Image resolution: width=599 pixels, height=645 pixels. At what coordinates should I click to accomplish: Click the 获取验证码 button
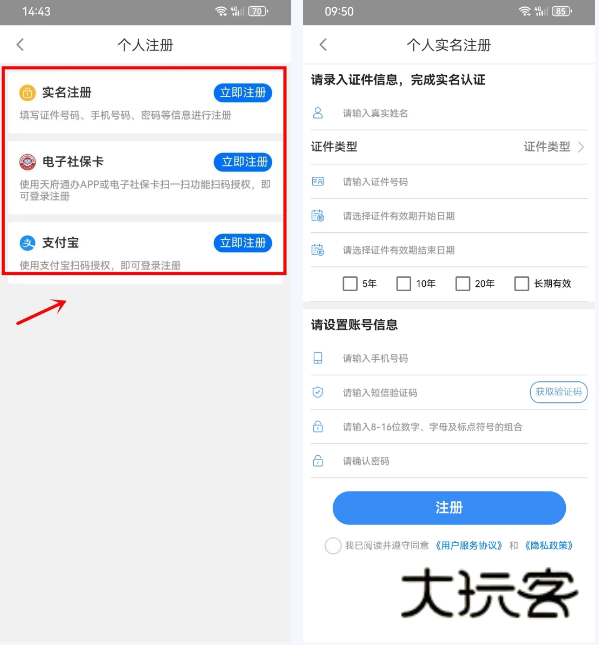558,392
